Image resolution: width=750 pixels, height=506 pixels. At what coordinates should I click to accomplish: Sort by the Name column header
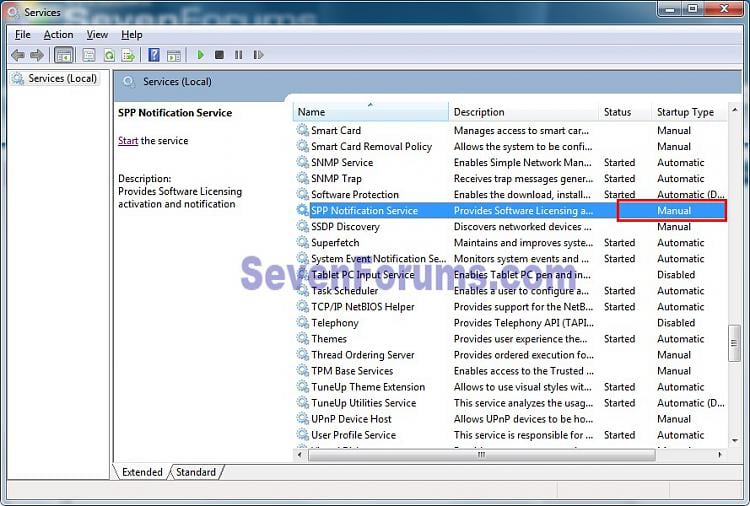point(371,112)
